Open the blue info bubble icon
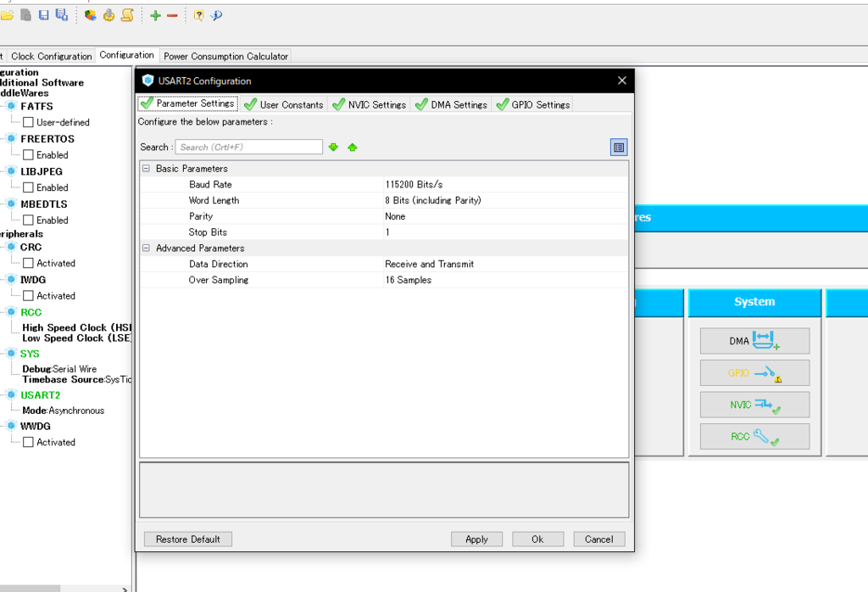 (216, 15)
